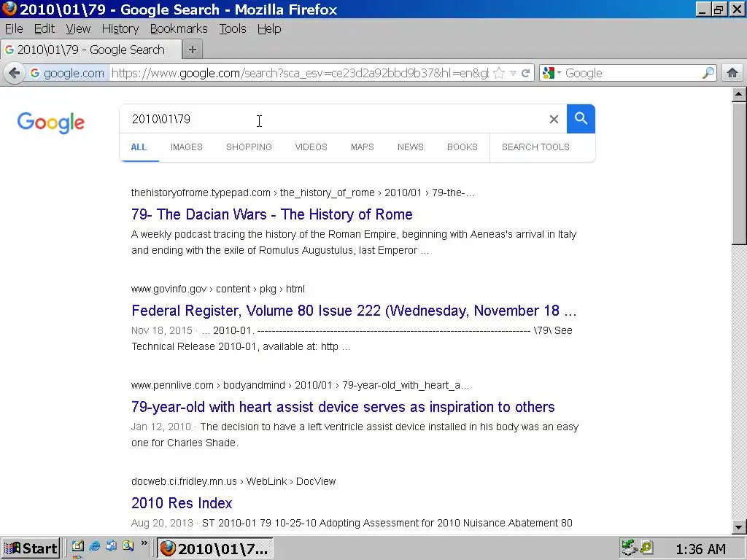Screen dimensions: 747x560
Task: Open the 2010 Res Index link
Action: [182, 503]
